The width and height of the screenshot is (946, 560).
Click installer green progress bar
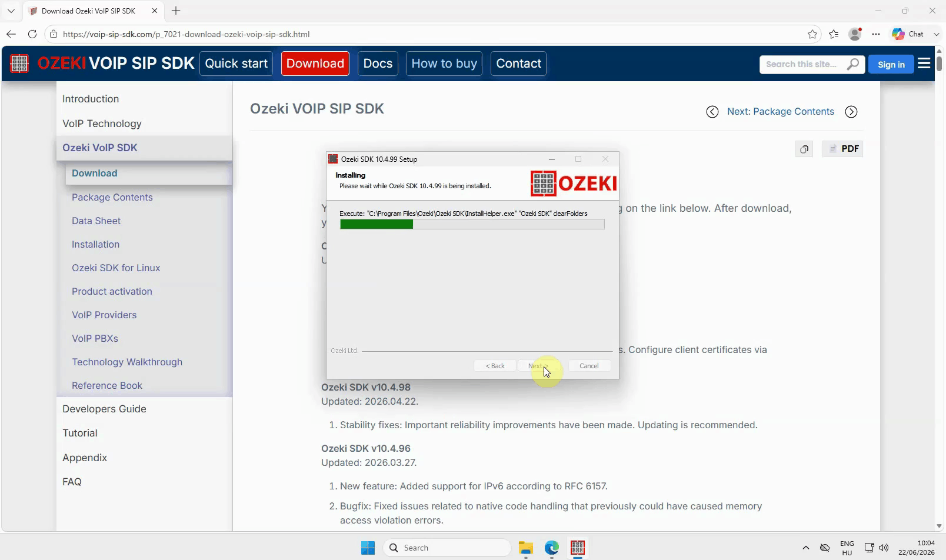pos(472,224)
